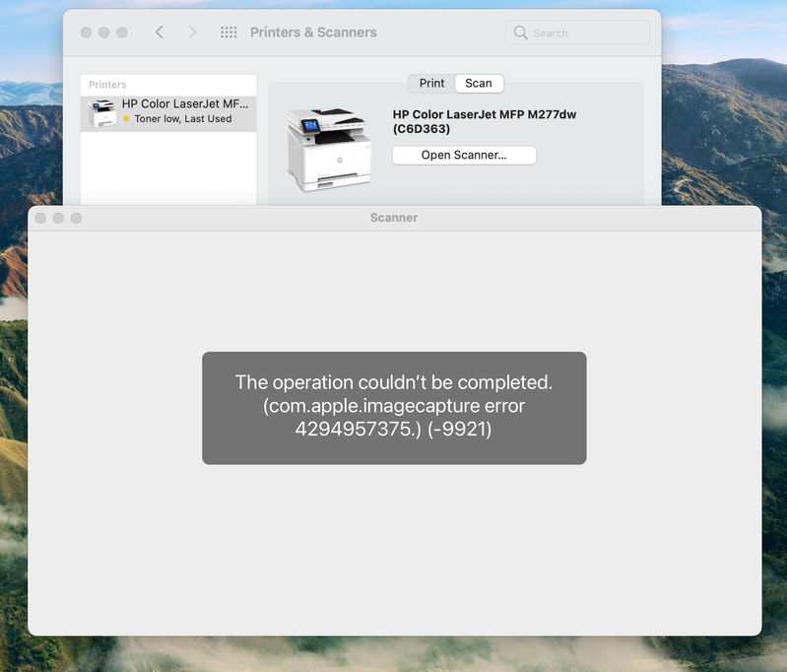Click the HP Color LaserJet MFP M277dw title
787x672 pixels.
tap(485, 121)
